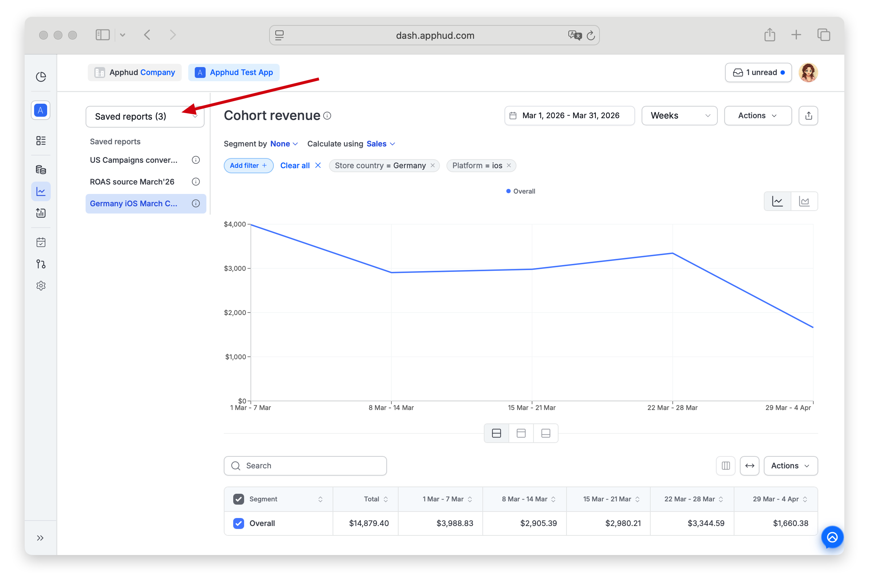Change the Segment by None option
869x588 pixels.
point(284,144)
